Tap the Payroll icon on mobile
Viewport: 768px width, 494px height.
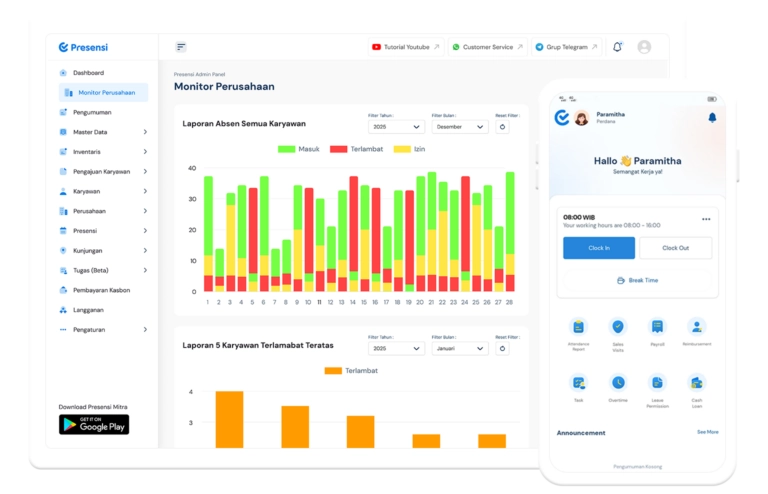657,327
